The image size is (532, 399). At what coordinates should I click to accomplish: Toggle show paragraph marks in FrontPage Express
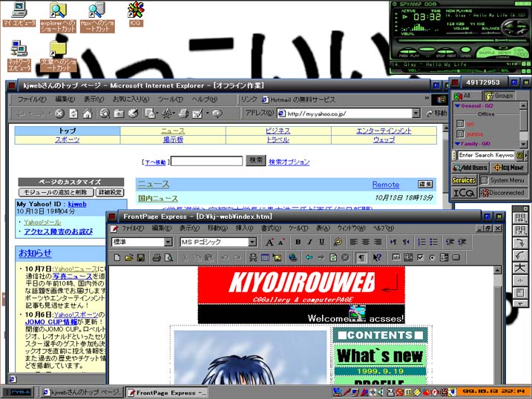click(x=361, y=257)
